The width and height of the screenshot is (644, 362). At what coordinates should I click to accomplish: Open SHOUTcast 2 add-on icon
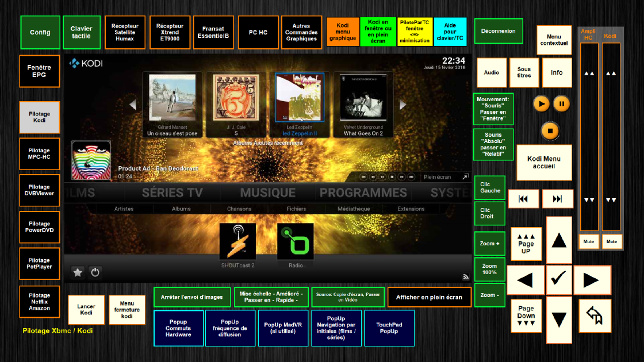238,241
